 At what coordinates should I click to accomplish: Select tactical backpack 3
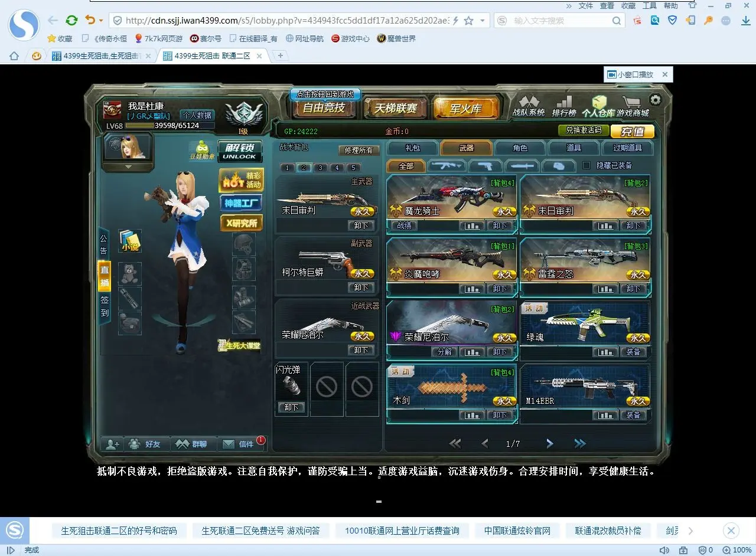[321, 168]
